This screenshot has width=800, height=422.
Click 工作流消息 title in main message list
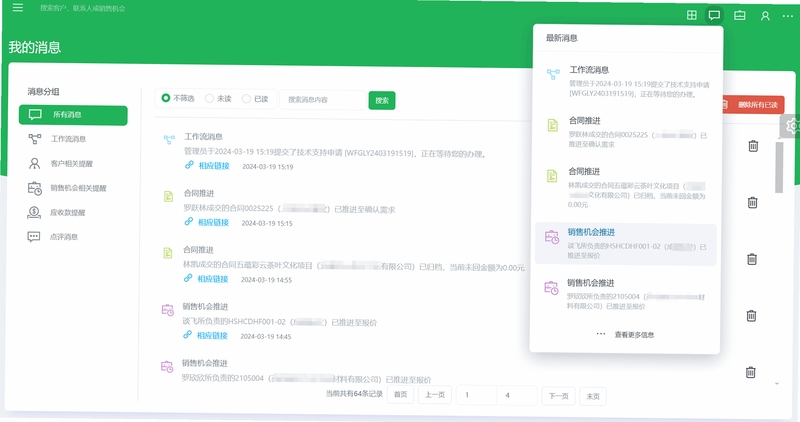pyautogui.click(x=203, y=137)
